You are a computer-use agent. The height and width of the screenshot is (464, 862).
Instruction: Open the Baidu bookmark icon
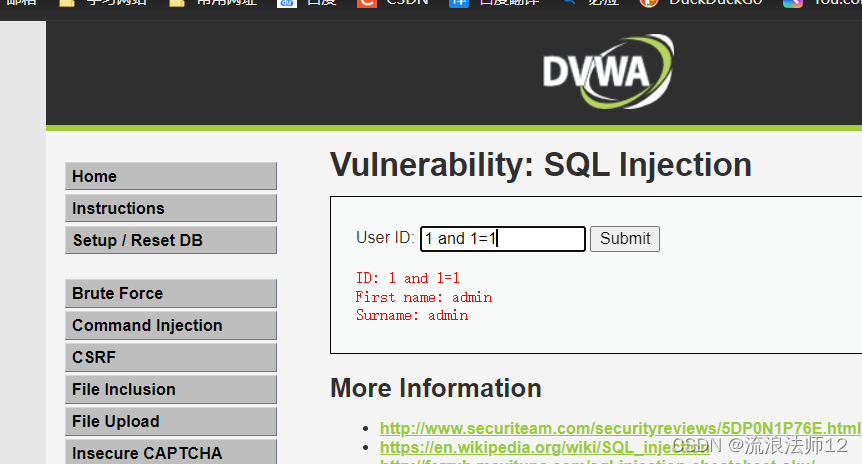click(x=286, y=3)
